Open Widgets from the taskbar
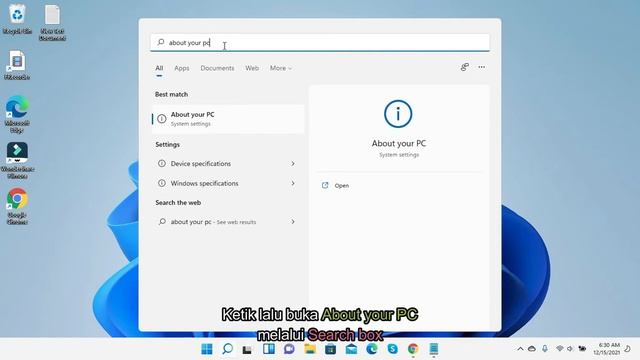The image size is (640, 360). [269, 349]
